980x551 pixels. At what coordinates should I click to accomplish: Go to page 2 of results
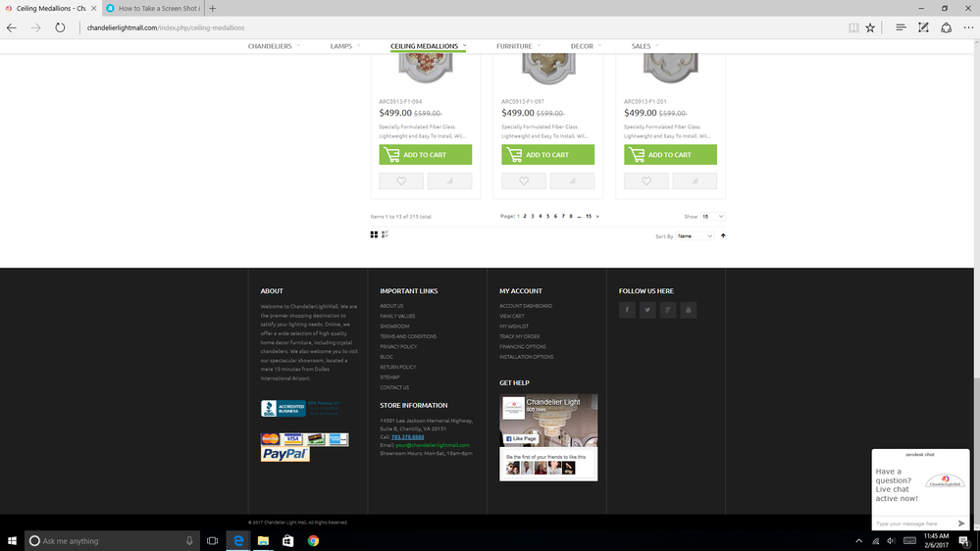(525, 216)
